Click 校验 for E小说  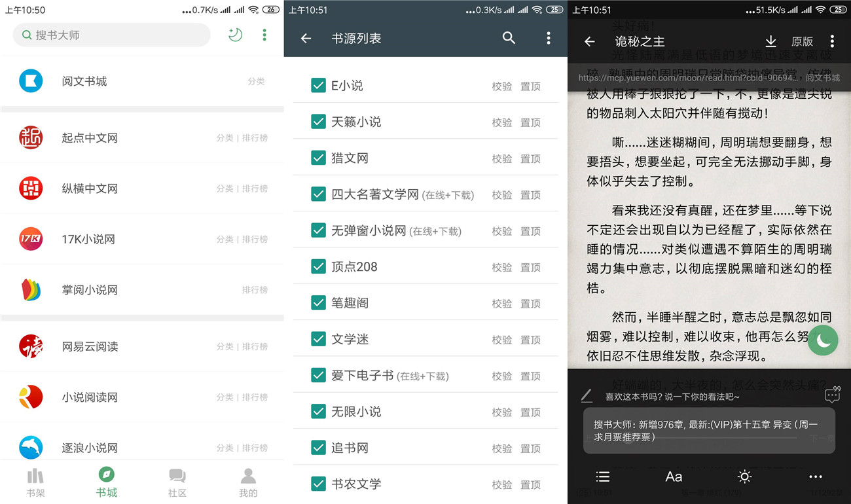[x=502, y=86]
